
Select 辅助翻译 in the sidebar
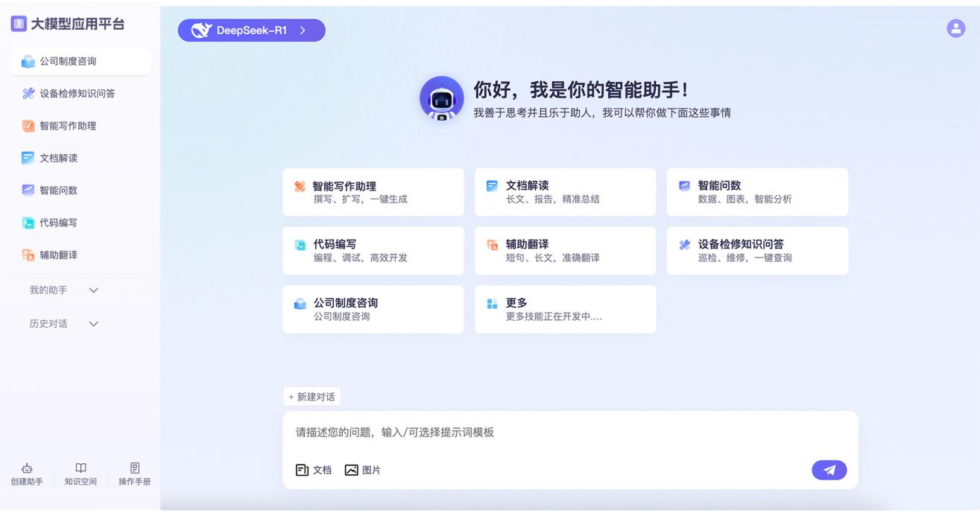[80, 255]
